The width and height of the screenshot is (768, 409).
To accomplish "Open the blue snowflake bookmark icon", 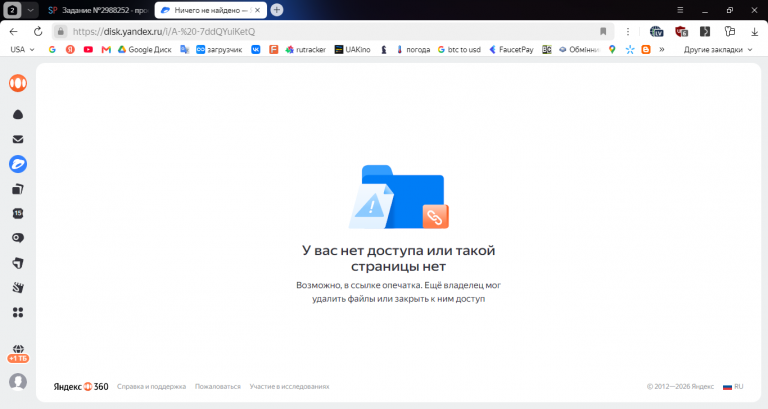I will click(x=630, y=49).
